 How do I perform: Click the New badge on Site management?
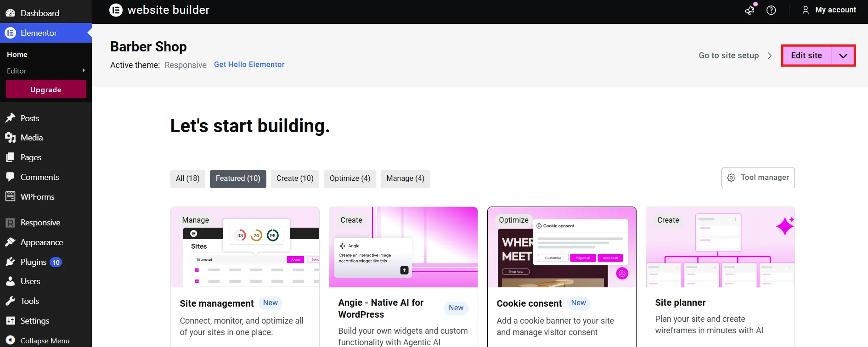[271, 303]
